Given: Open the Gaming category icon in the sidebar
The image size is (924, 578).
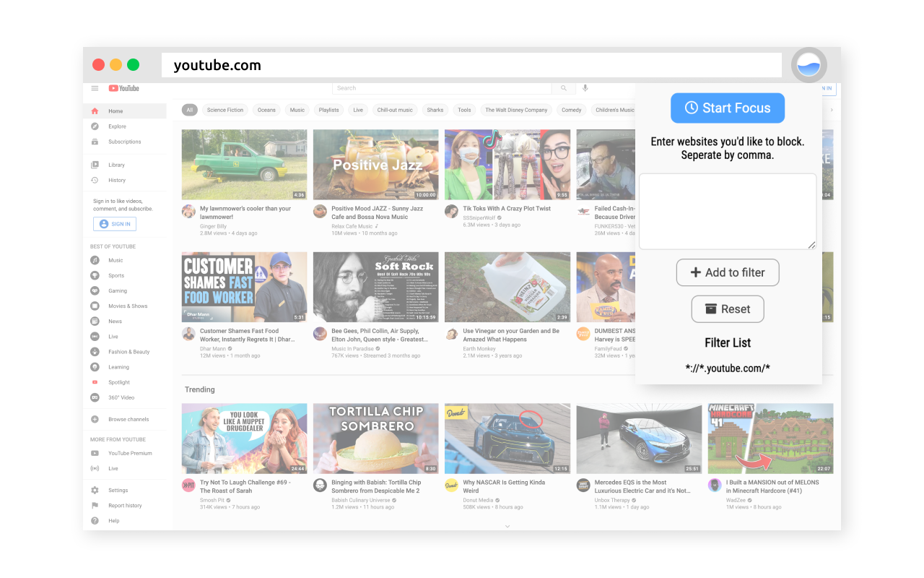Looking at the screenshot, I should point(95,290).
